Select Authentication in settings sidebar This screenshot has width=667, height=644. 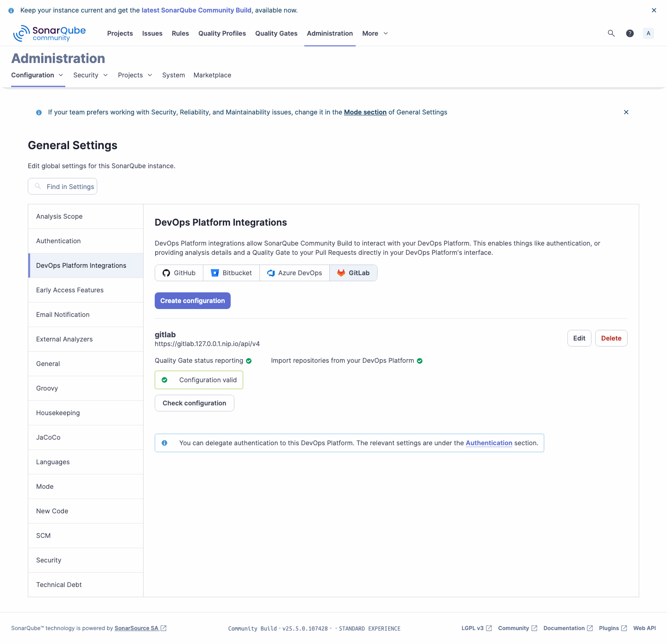(x=86, y=241)
